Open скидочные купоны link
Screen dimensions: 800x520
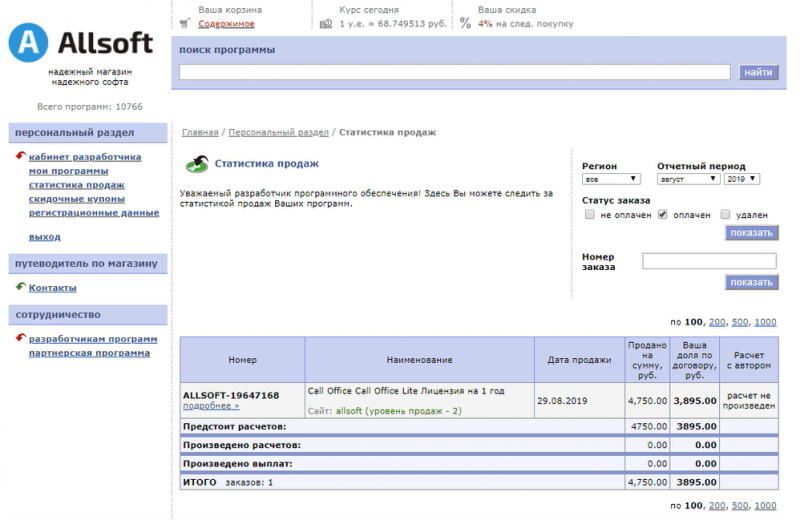77,199
